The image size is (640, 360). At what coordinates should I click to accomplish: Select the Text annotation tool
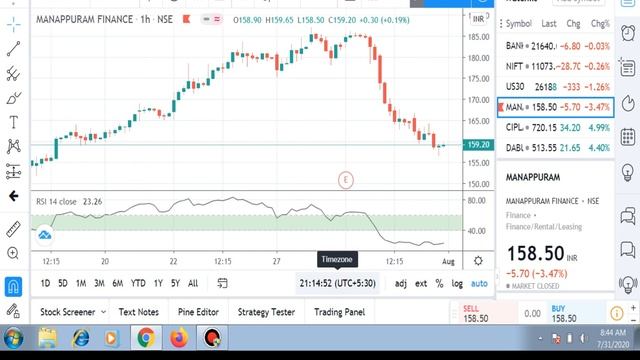click(13, 122)
